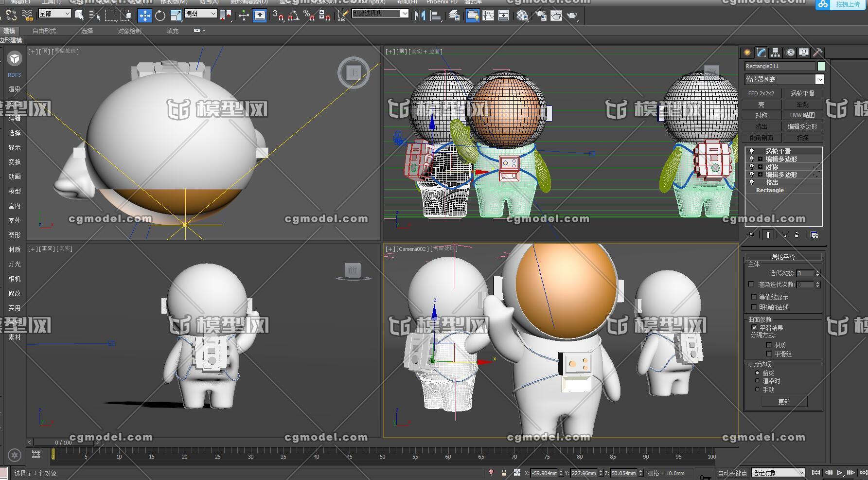Enable the 等值线显示 checkbox

754,297
